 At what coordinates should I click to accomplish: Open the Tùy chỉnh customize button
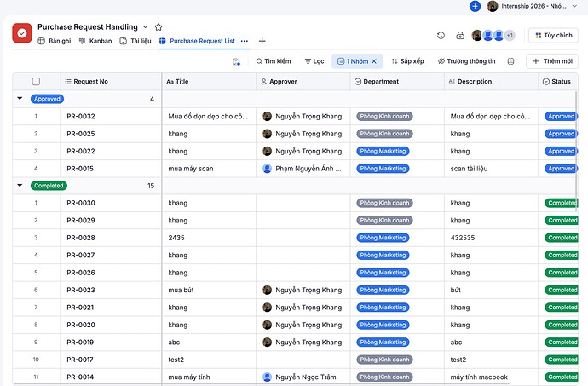pos(554,35)
